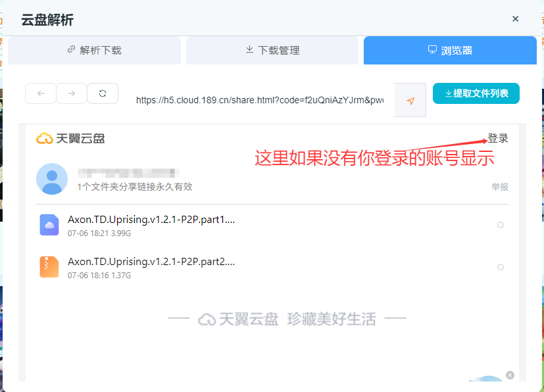Viewport: 544px width, 392px height.
Task: Reload the page with the refresh icon
Action: (x=103, y=93)
